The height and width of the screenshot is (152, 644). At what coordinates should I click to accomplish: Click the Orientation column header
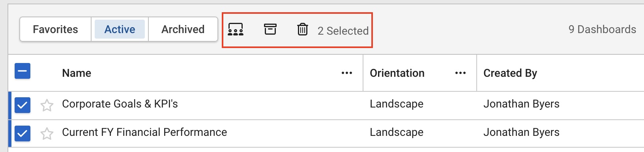(x=397, y=73)
